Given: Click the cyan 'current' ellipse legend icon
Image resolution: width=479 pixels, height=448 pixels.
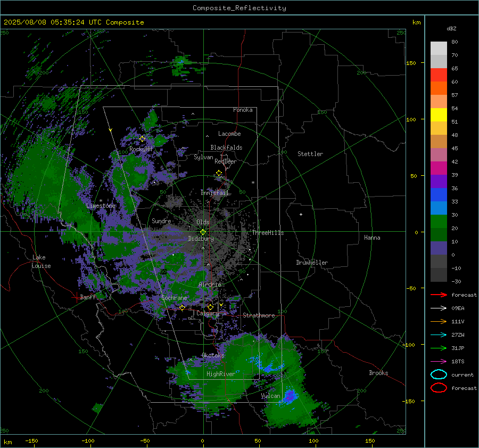Looking at the screenshot, I should point(439,374).
